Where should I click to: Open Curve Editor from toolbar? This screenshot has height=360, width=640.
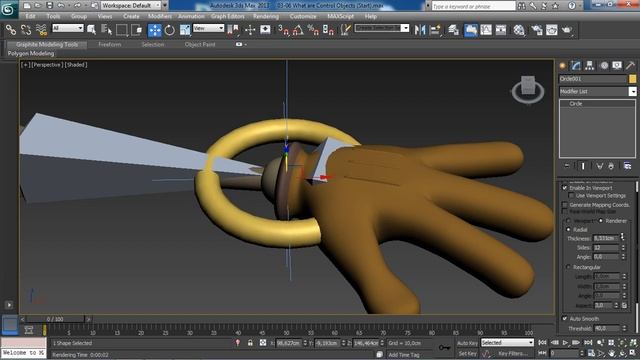click(x=486, y=30)
